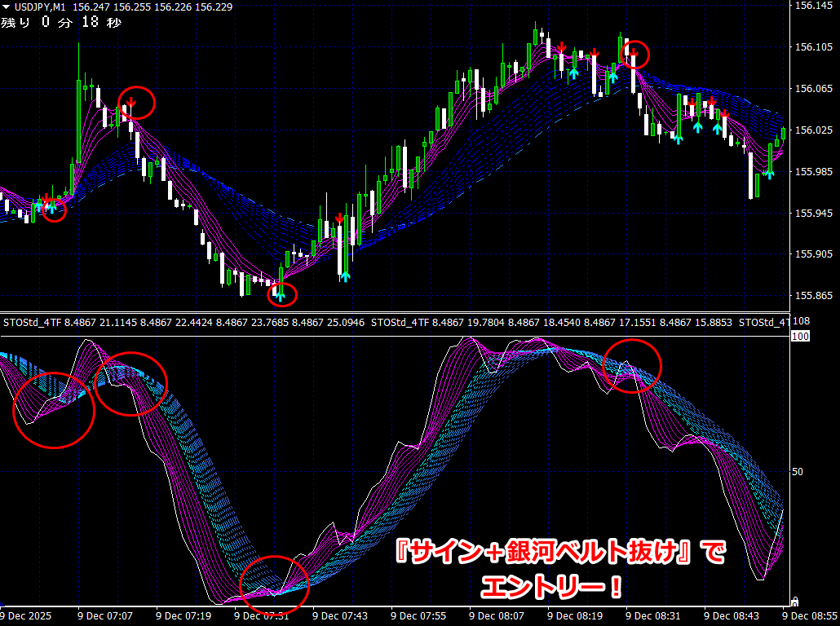Click the 50 level on the oscillator scale
This screenshot has width=840, height=626.
pos(800,471)
